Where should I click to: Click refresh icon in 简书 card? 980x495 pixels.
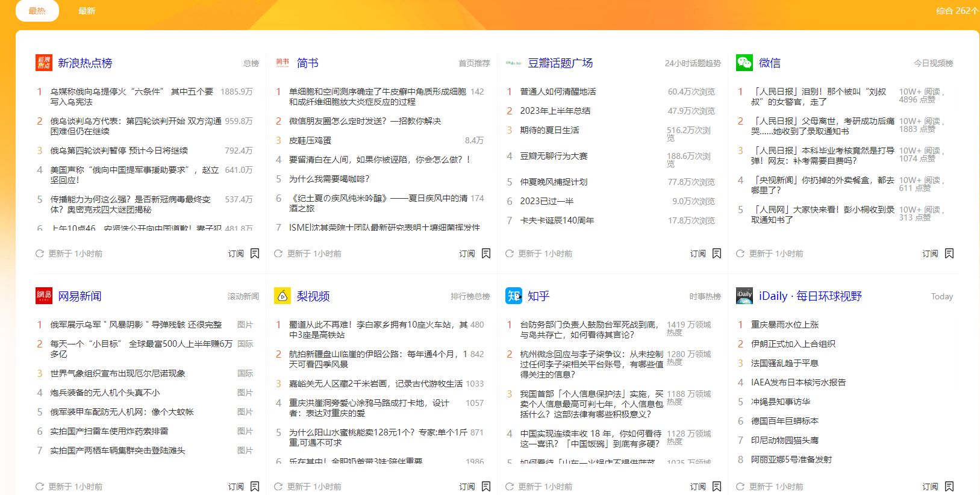pos(278,254)
